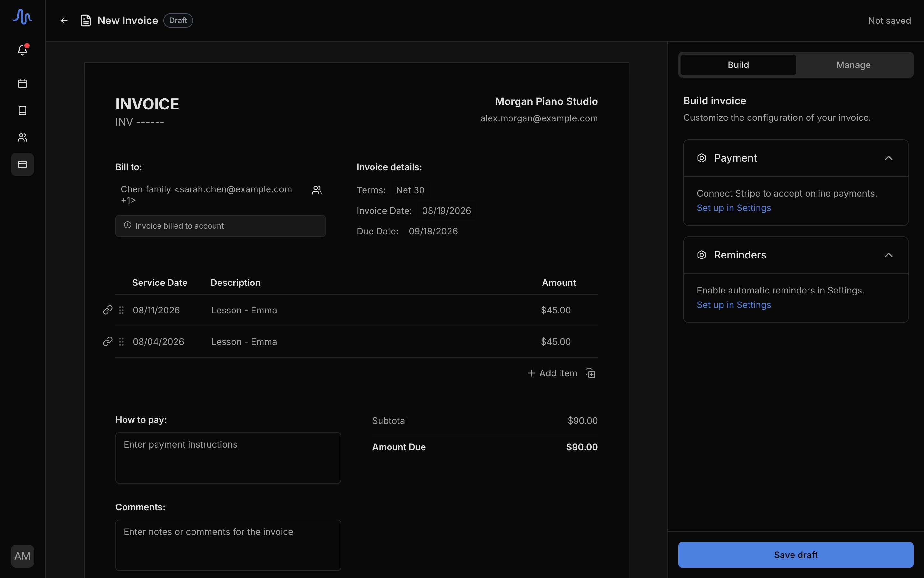This screenshot has width=924, height=578.
Task: Open calendar from sidebar
Action: click(x=22, y=83)
